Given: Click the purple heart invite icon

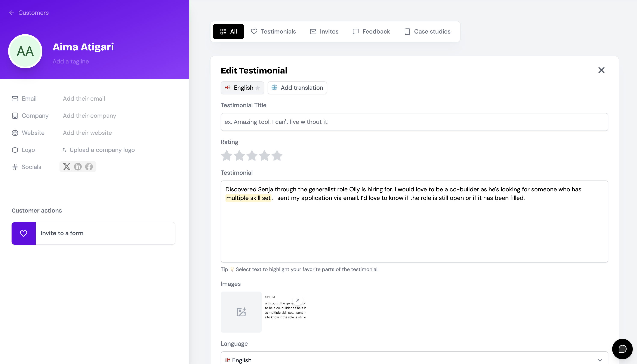Looking at the screenshot, I should [x=24, y=233].
